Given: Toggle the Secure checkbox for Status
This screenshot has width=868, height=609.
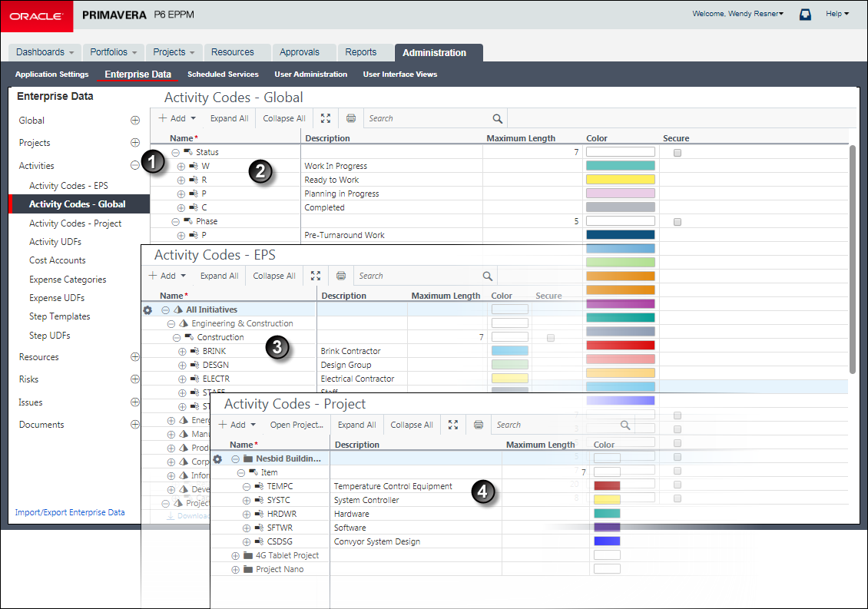Looking at the screenshot, I should [x=678, y=153].
